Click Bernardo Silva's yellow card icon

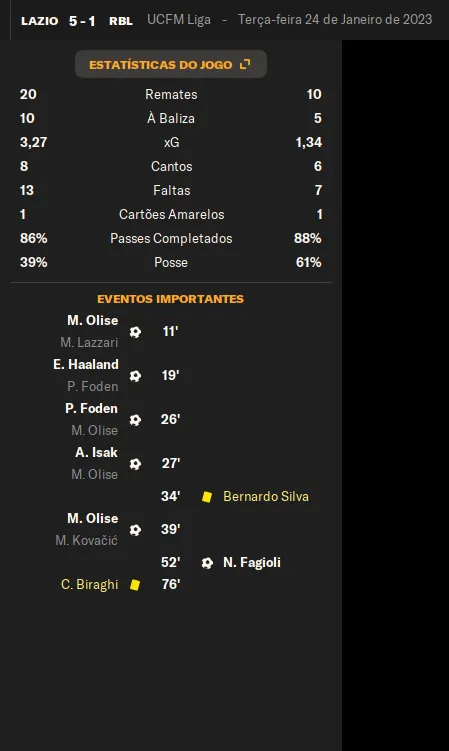(207, 497)
